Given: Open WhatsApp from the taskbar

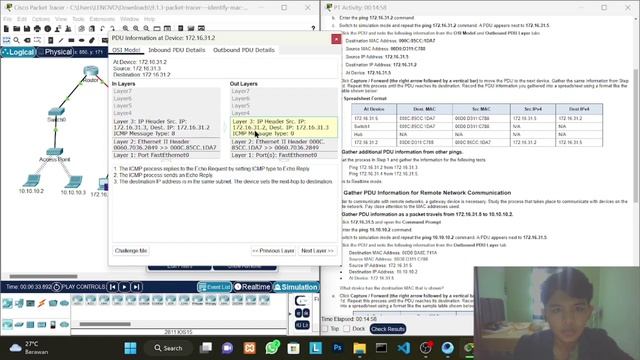Looking at the screenshot, I should click(272, 348).
